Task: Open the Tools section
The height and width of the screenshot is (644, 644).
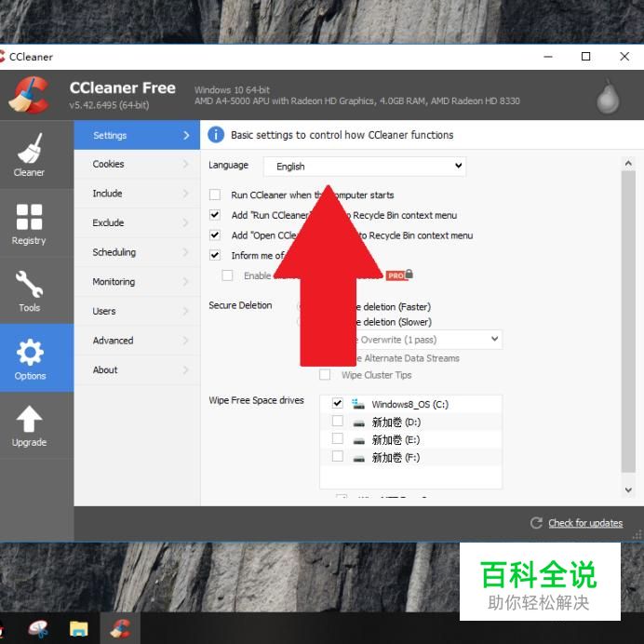Action: (x=29, y=290)
